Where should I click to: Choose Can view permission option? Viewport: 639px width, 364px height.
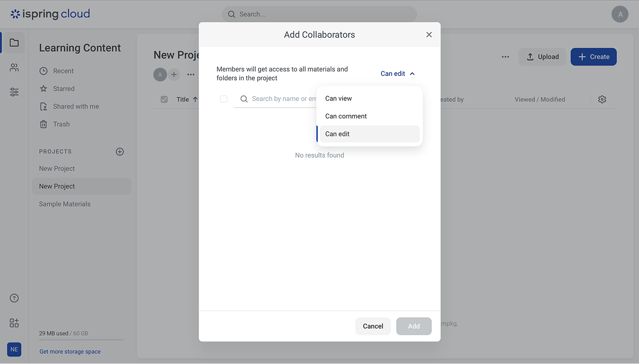tap(338, 98)
